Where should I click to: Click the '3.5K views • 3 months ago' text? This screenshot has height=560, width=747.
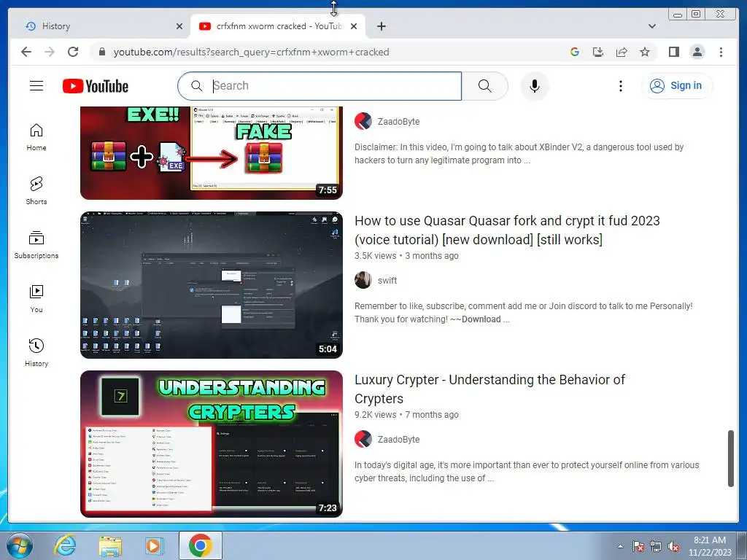[406, 256]
